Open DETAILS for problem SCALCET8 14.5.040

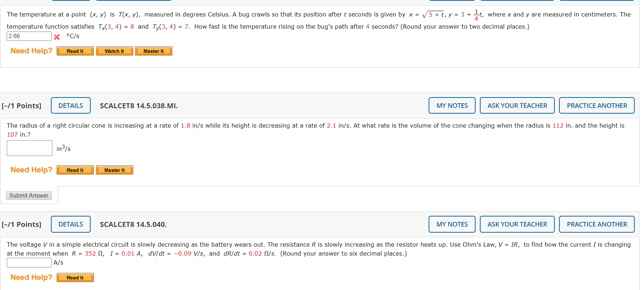[x=71, y=224]
